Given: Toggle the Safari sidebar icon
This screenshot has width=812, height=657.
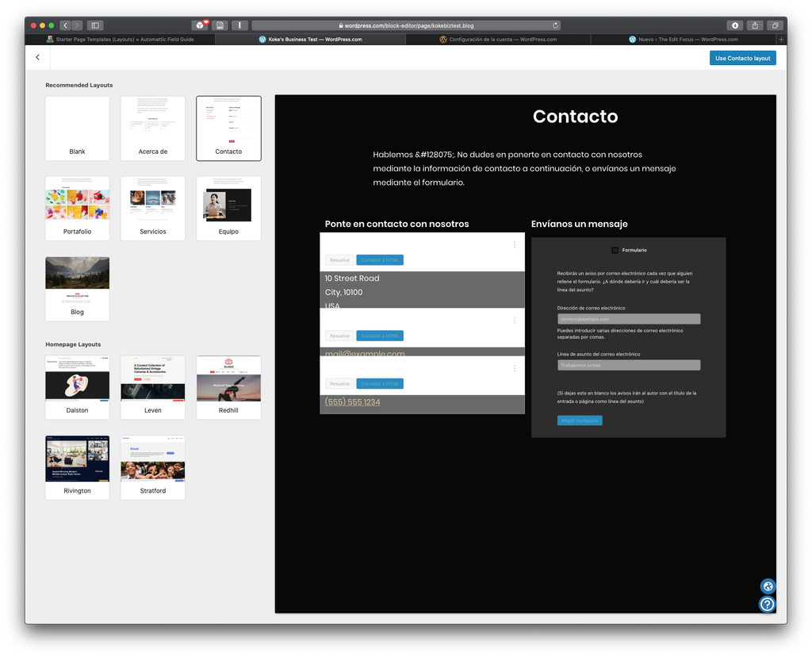Looking at the screenshot, I should [94, 25].
